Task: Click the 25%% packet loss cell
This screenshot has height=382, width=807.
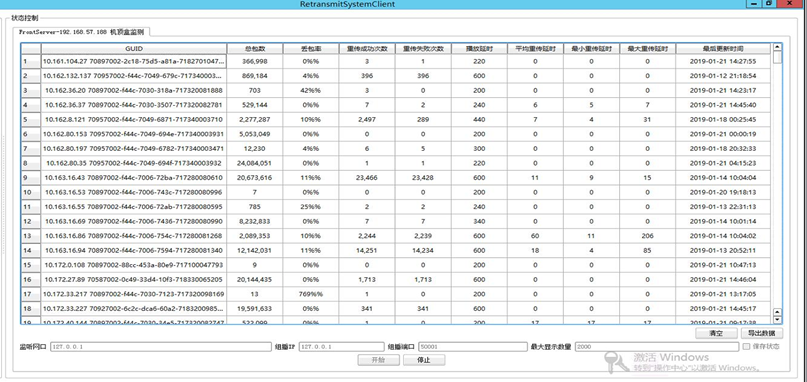Action: (x=310, y=206)
